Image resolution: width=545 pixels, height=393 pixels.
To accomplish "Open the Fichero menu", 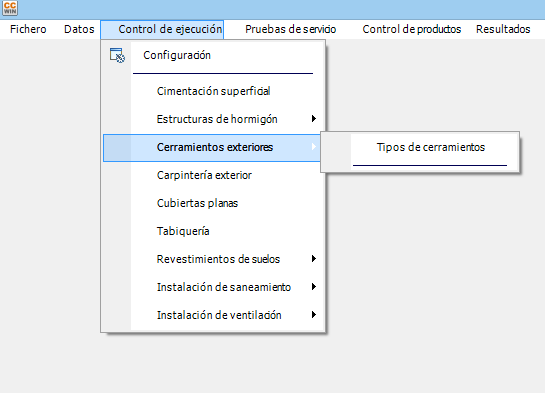I will [x=28, y=29].
